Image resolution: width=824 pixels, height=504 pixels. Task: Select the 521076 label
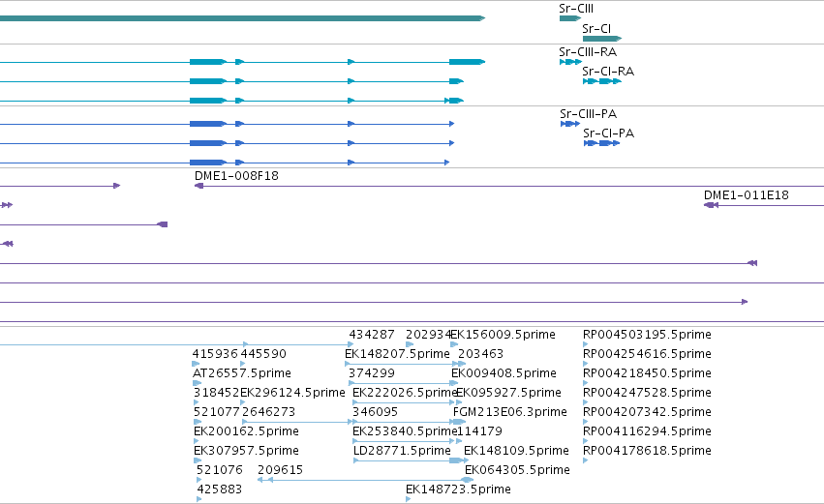click(220, 470)
